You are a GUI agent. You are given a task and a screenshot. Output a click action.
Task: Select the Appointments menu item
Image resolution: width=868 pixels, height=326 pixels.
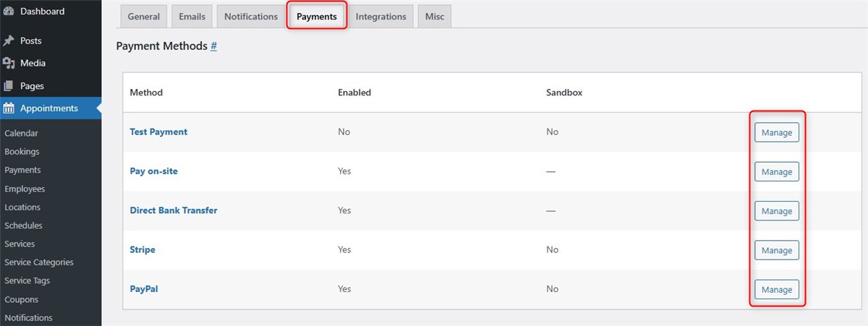(x=51, y=108)
